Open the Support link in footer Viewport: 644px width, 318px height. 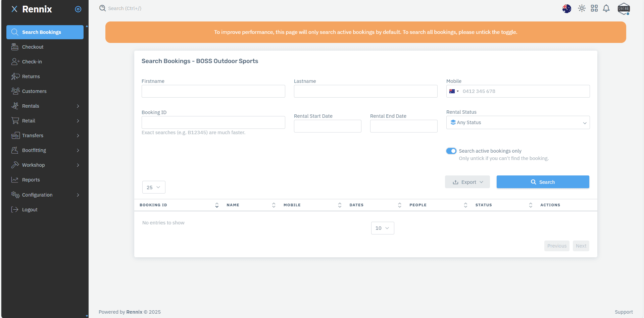click(624, 312)
